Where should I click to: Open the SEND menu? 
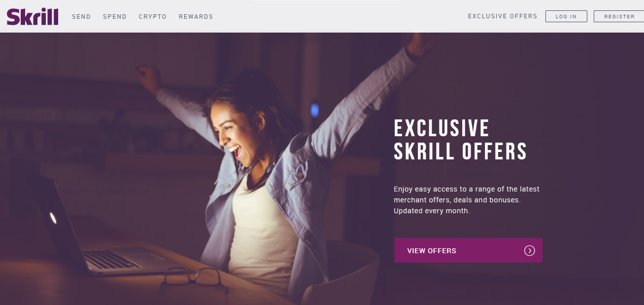81,17
